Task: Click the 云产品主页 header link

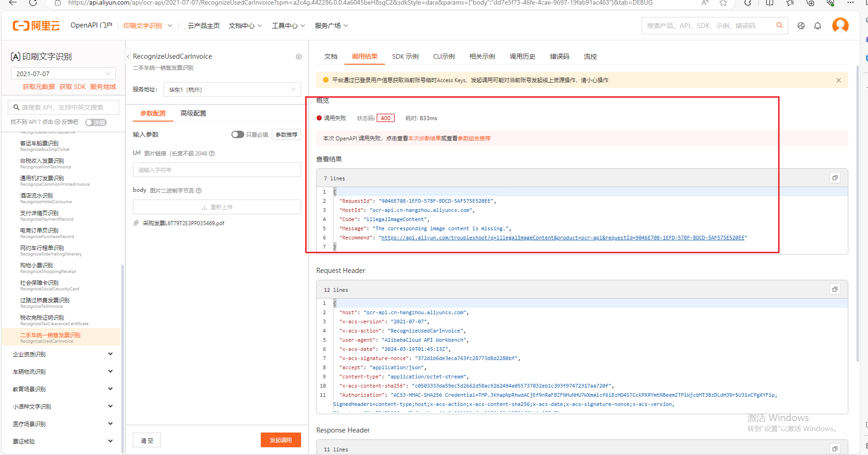Action: pyautogui.click(x=203, y=26)
